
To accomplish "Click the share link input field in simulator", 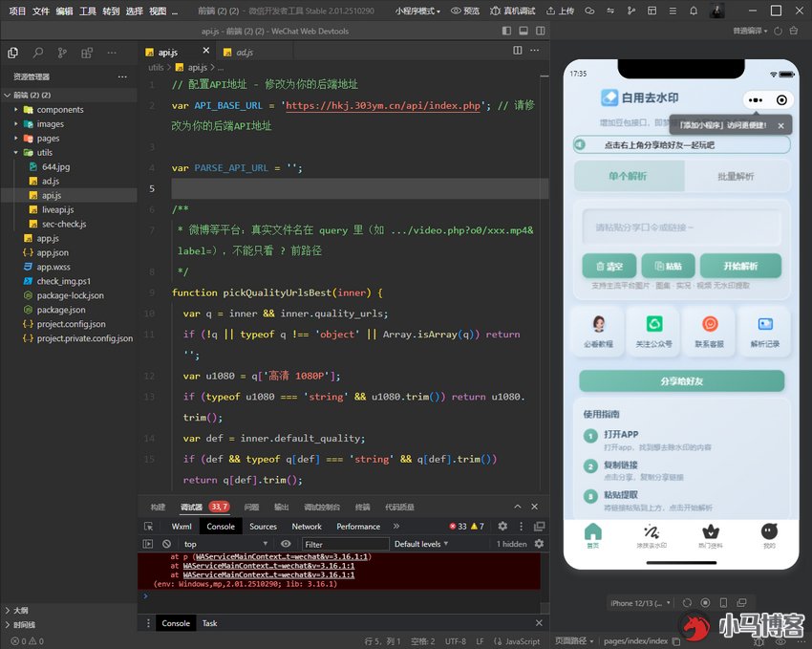I will click(681, 227).
